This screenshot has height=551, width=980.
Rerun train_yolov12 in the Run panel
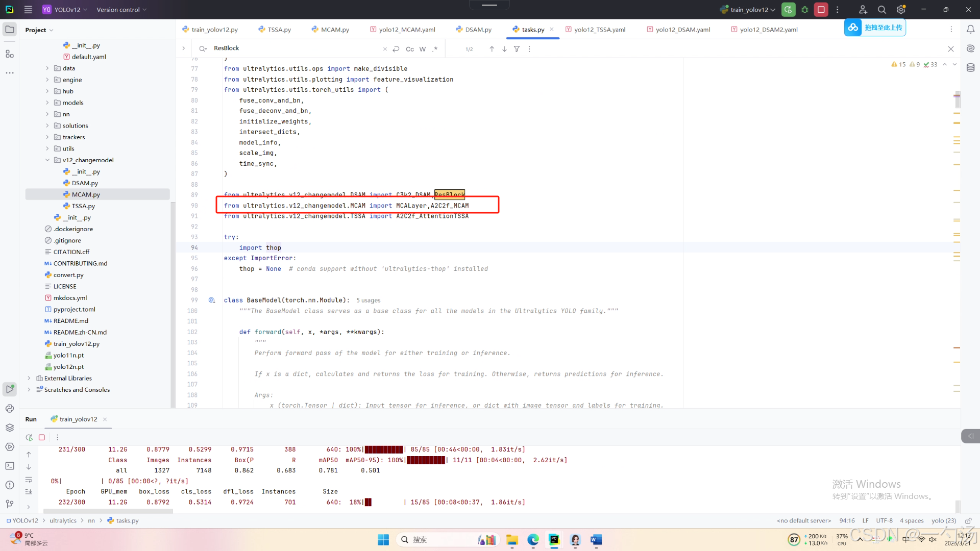pos(29,437)
